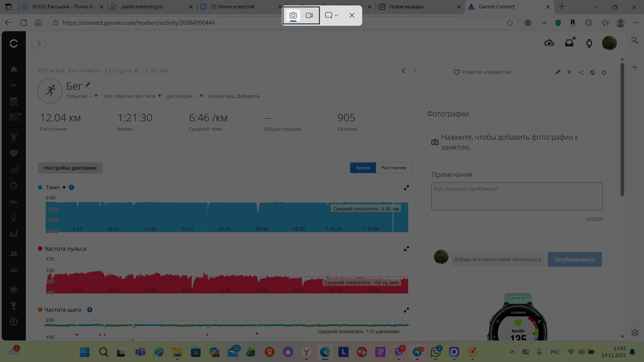The width and height of the screenshot is (644, 362).
Task: Open a new browser tab with plus button
Action: 562,7
